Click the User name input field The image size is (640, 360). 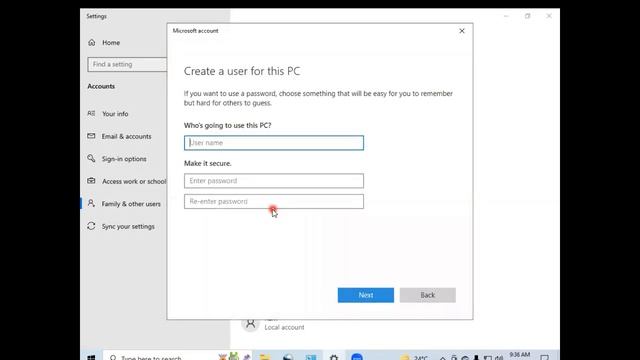pos(273,143)
